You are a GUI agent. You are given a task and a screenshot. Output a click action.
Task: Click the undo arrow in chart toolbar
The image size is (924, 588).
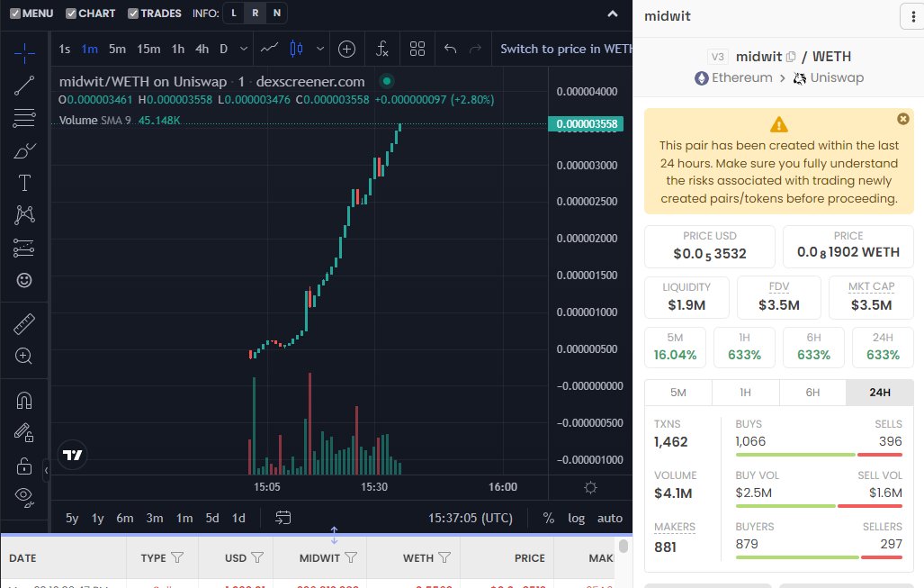coord(450,49)
